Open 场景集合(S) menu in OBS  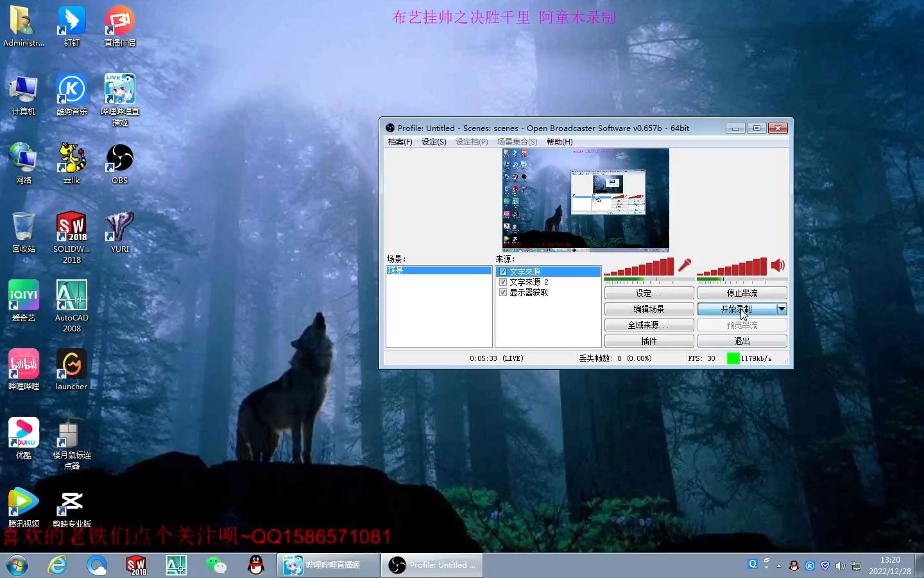click(517, 142)
